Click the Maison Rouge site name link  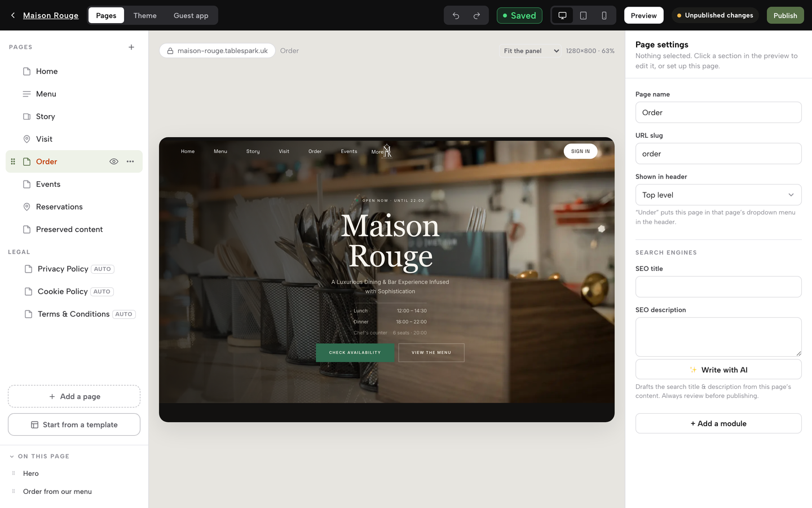pyautogui.click(x=51, y=15)
